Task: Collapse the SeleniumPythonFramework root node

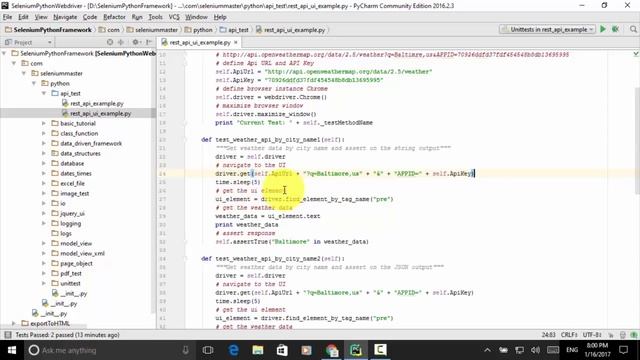Action: coord(4,53)
